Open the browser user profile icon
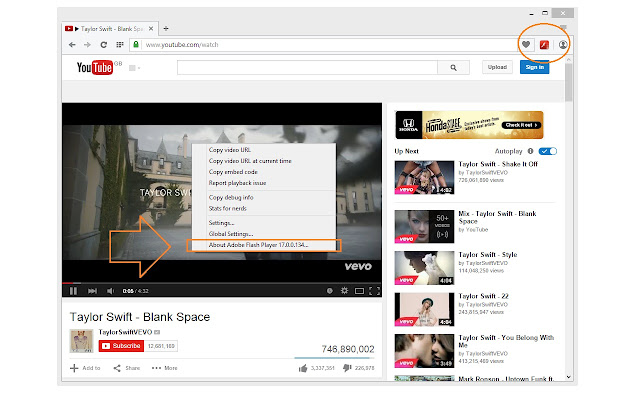The image size is (640, 400). pyautogui.click(x=563, y=44)
